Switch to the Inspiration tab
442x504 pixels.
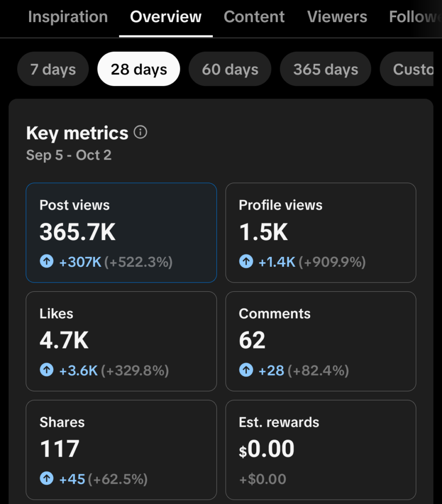[68, 17]
